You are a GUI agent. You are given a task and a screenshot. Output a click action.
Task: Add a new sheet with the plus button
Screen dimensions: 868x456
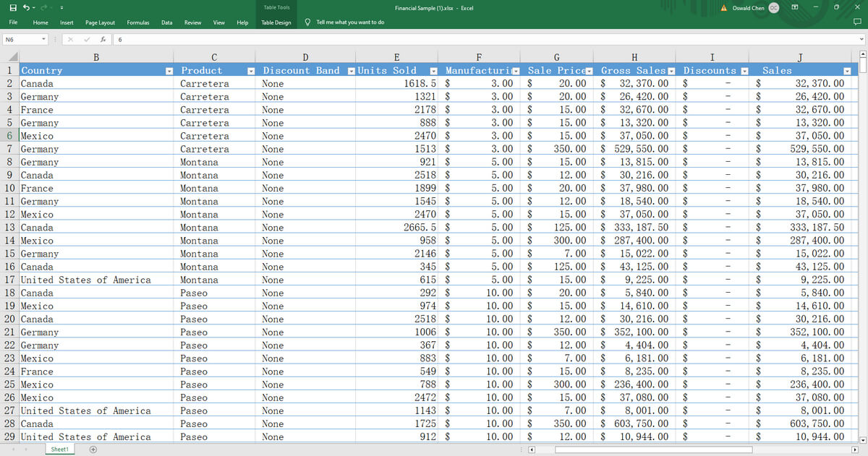(93, 449)
